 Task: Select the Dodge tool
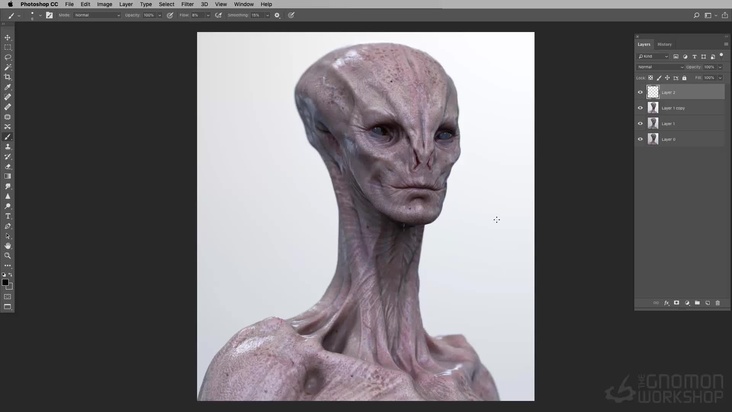pyautogui.click(x=7, y=206)
